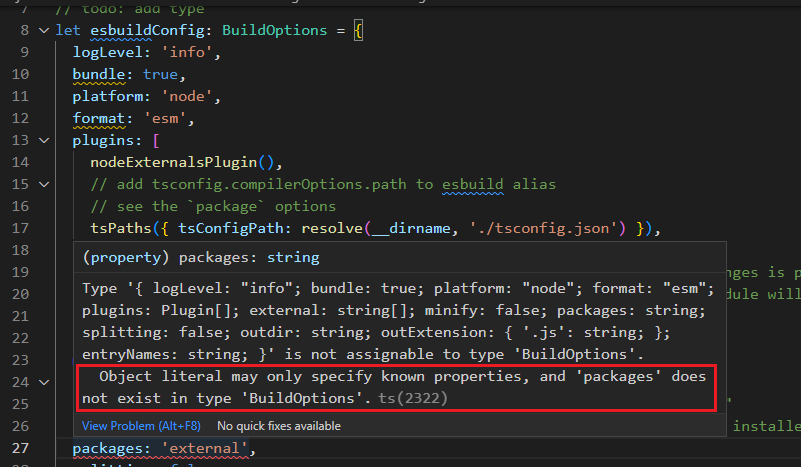This screenshot has height=467, width=801.
Task: Click the underlined esbuild word in comment
Action: pos(473,184)
